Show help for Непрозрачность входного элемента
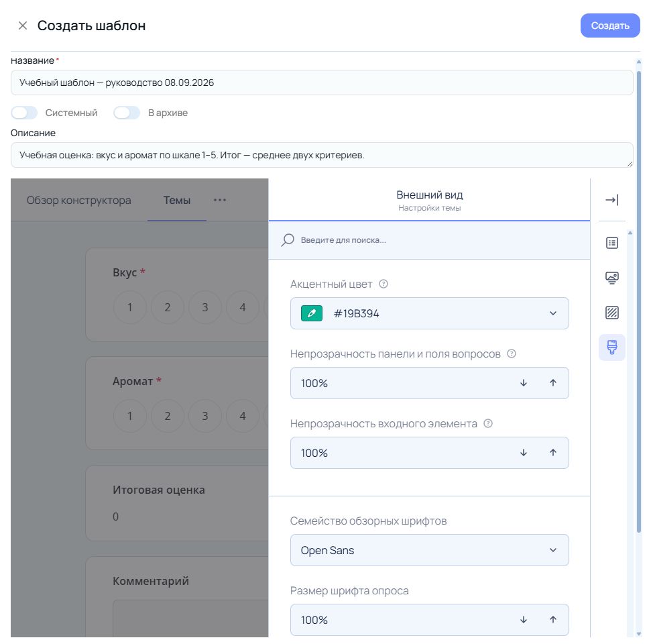This screenshot has width=651, height=644. pyautogui.click(x=488, y=423)
